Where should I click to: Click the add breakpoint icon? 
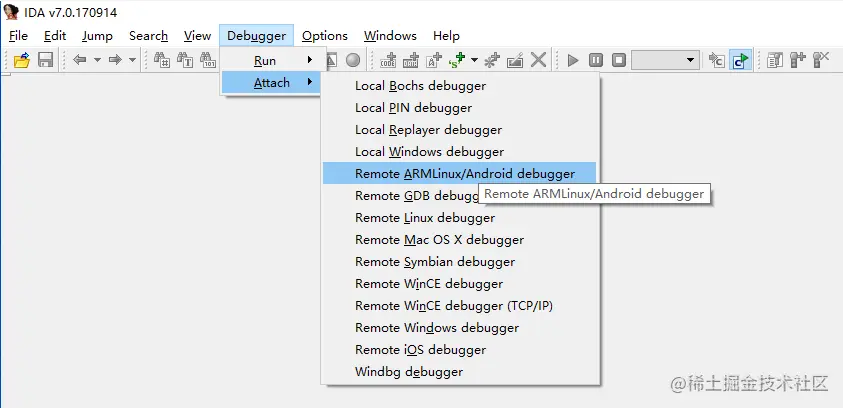798,60
